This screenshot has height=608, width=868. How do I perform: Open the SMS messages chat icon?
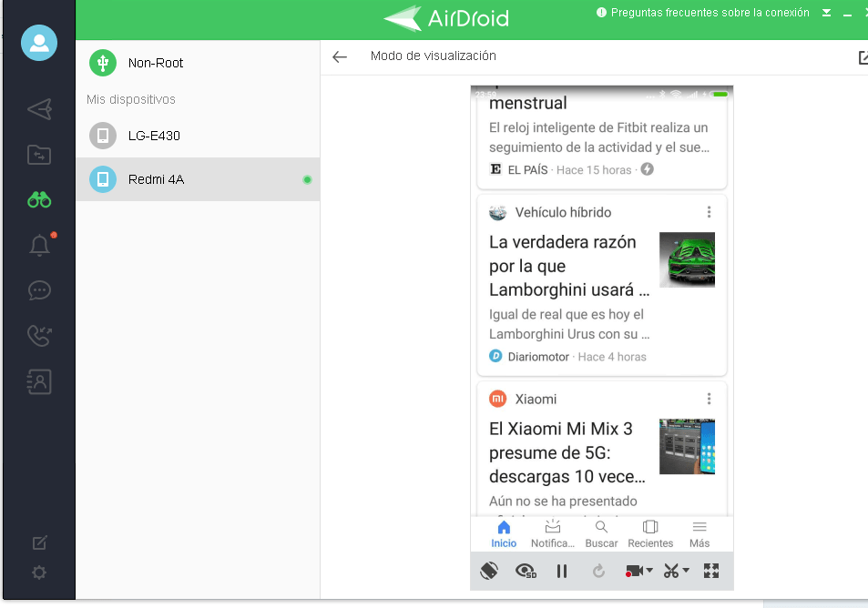(39, 291)
